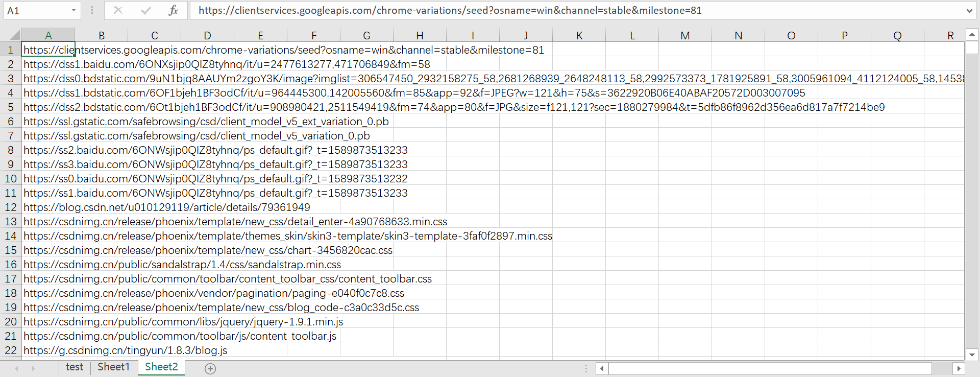Select cell with blog.csdn.net article URL

point(48,207)
